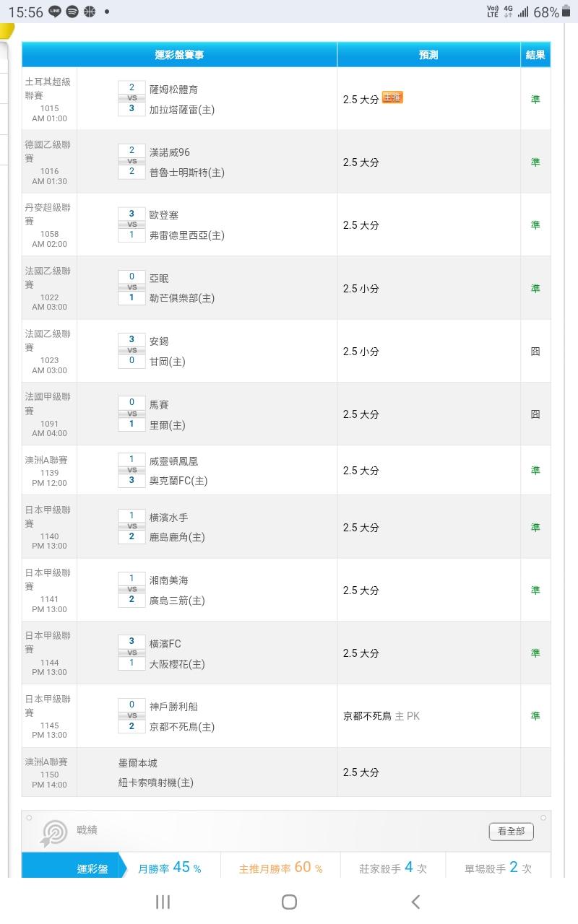The image size is (578, 924).
Task: Open the recent apps navigation button
Action: coord(163,902)
